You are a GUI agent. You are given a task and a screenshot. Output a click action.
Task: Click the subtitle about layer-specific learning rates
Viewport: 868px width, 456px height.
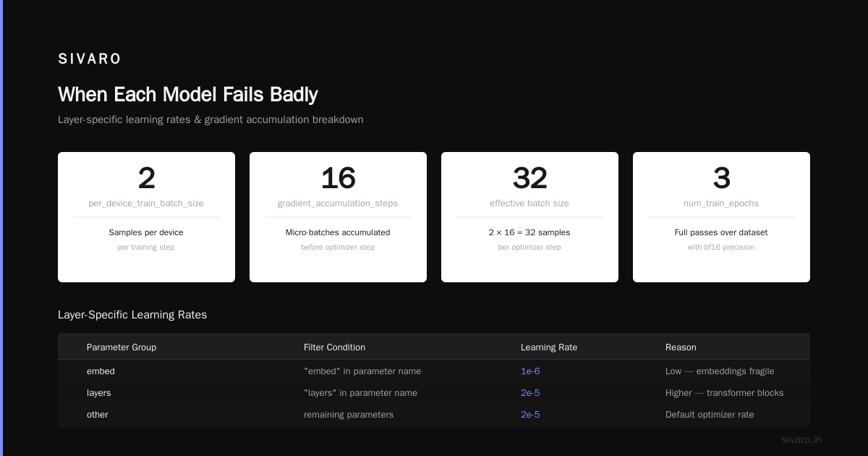click(x=210, y=119)
